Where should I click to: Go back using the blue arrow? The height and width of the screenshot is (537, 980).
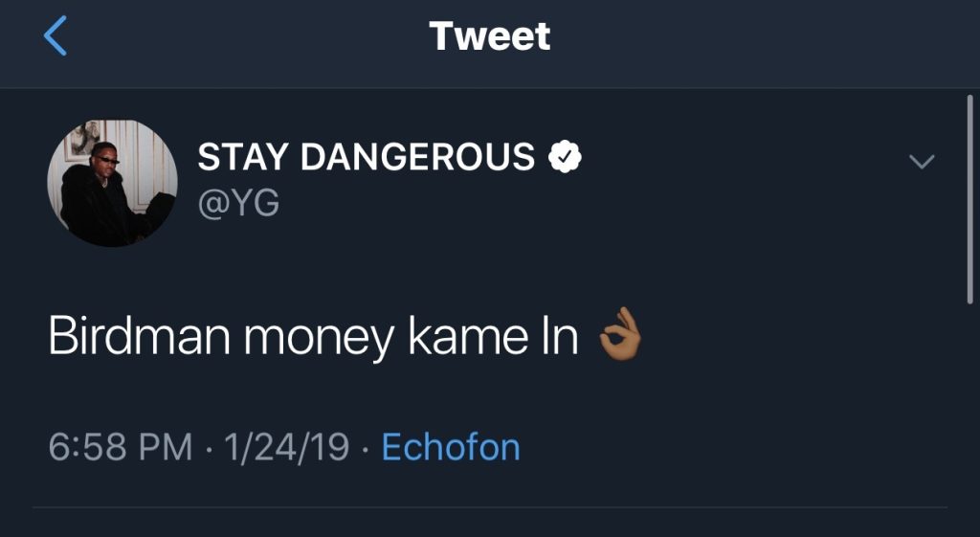(x=55, y=35)
